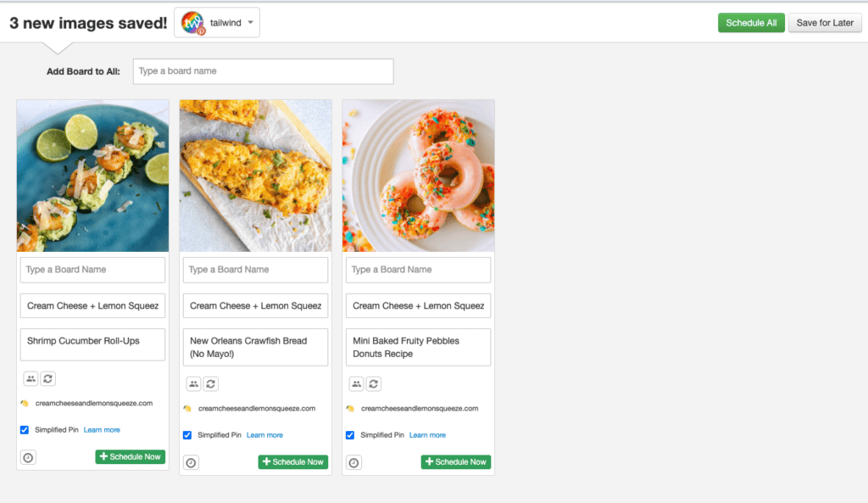Screen dimensions: 868x503
Task: Click the shrimp cucumber image thumbnail
Action: coord(93,176)
